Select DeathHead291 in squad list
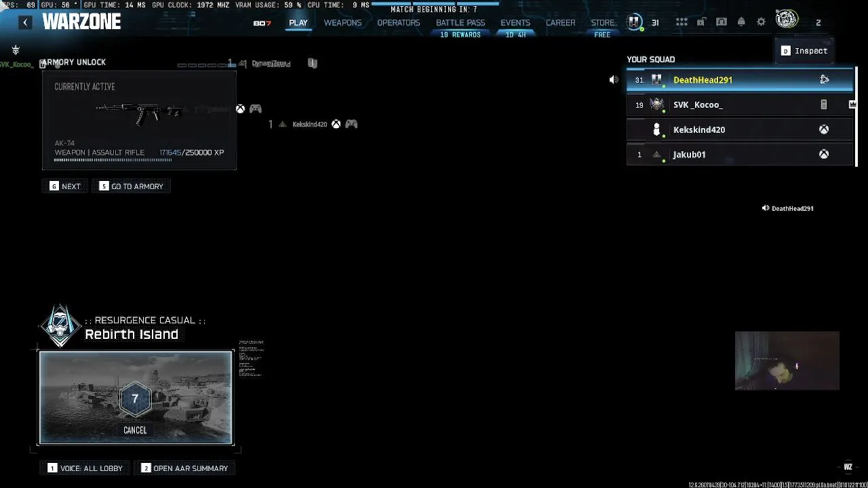868x488 pixels. 740,80
